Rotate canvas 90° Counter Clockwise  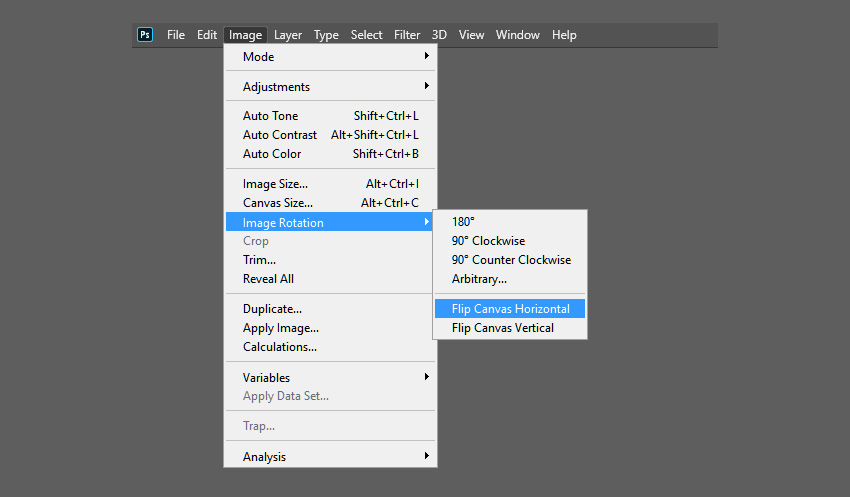pyautogui.click(x=510, y=260)
